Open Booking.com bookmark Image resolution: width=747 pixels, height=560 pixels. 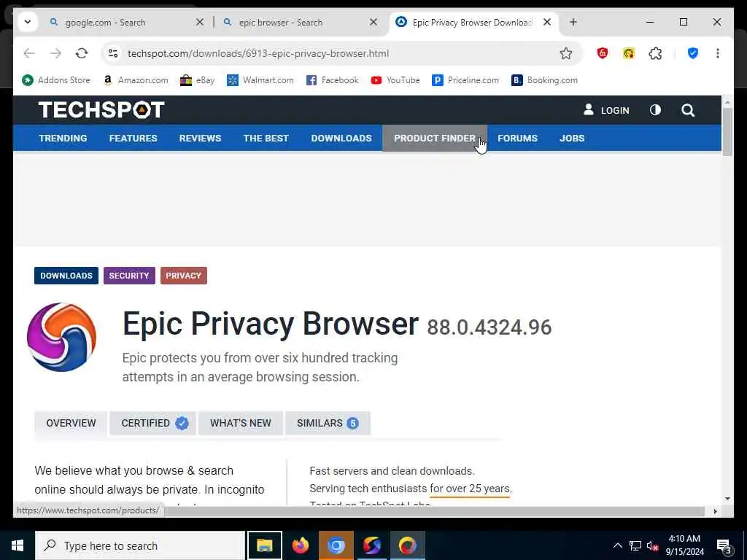544,80
